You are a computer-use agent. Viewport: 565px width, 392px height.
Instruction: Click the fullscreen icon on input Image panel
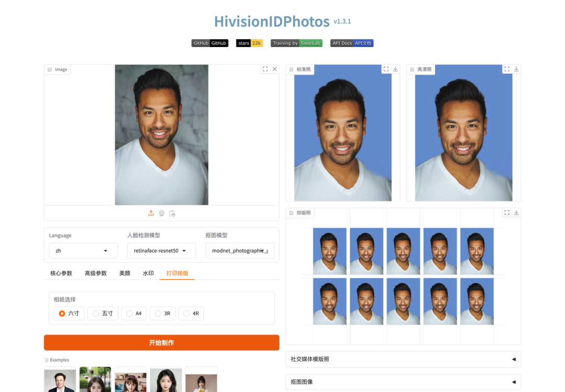click(265, 69)
